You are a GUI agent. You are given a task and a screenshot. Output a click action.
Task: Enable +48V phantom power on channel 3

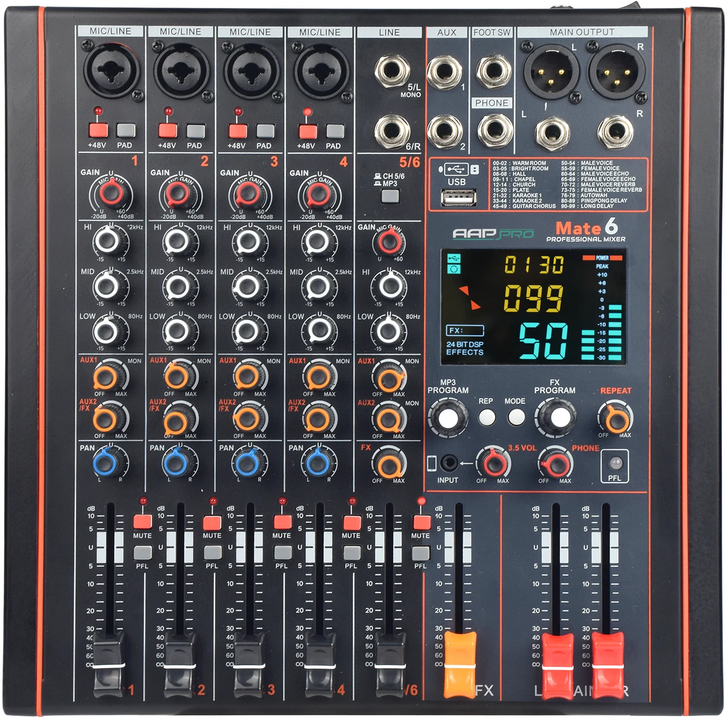coord(238,131)
